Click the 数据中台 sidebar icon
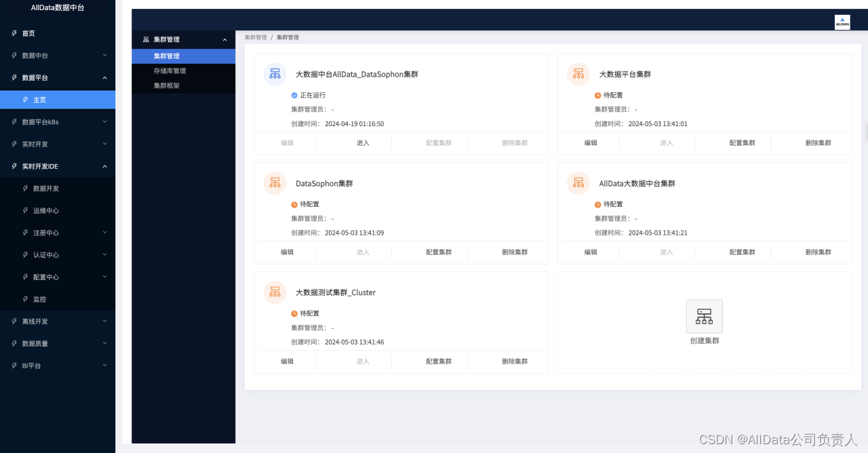Image resolution: width=868 pixels, height=453 pixels. tap(14, 56)
